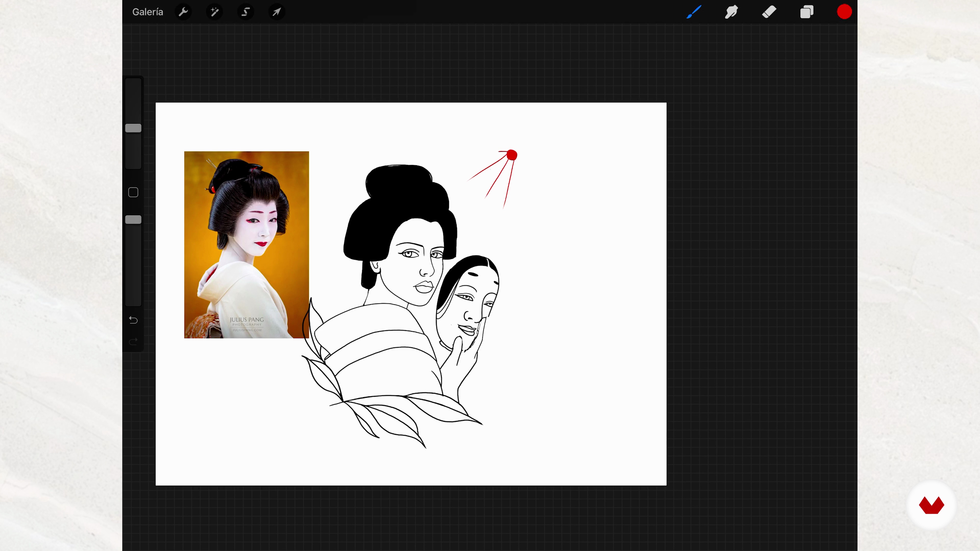980x551 pixels.
Task: Redo the last undone action
Action: click(x=133, y=342)
